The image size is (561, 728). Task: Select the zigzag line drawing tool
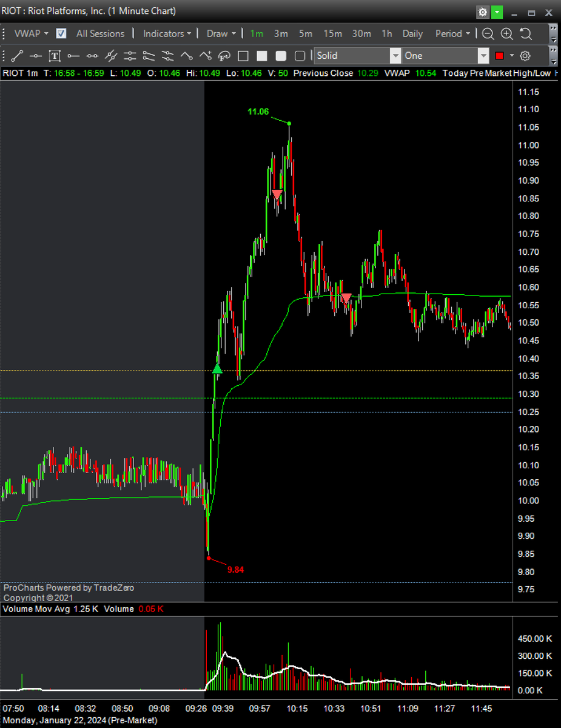point(187,55)
